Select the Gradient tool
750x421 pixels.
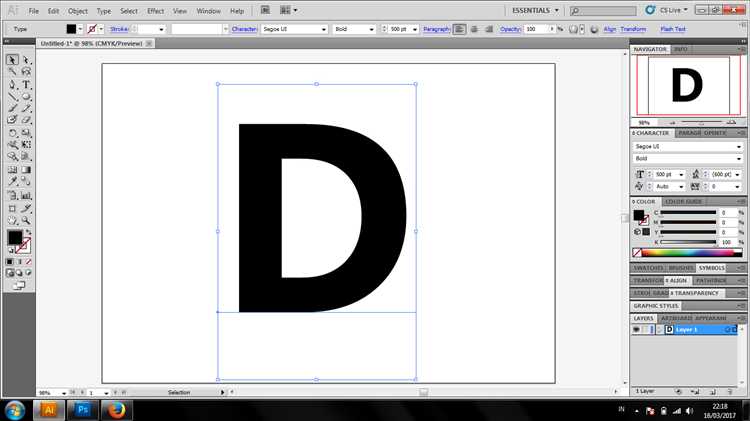(x=26, y=170)
